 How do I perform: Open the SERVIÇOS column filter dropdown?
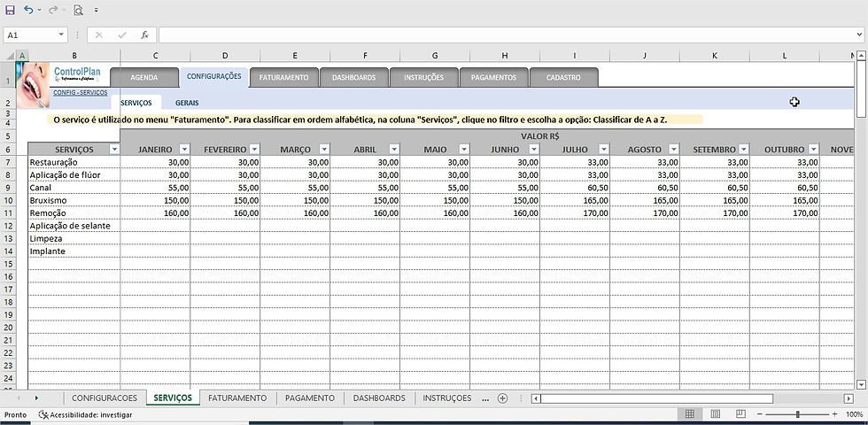(114, 150)
